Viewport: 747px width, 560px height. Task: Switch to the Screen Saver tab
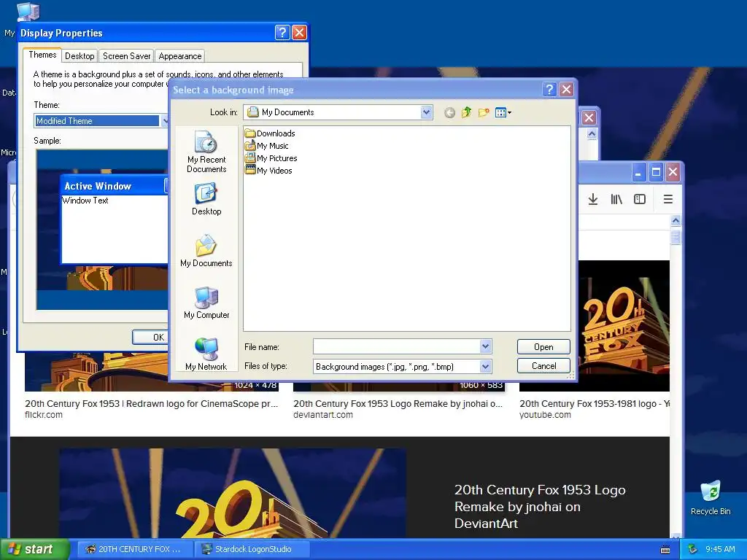click(126, 56)
